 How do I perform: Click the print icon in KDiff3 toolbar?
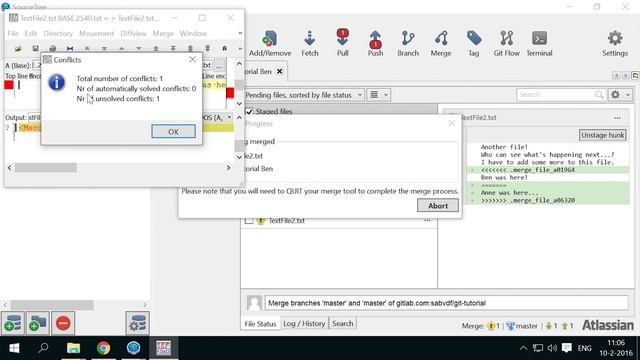click(x=53, y=49)
